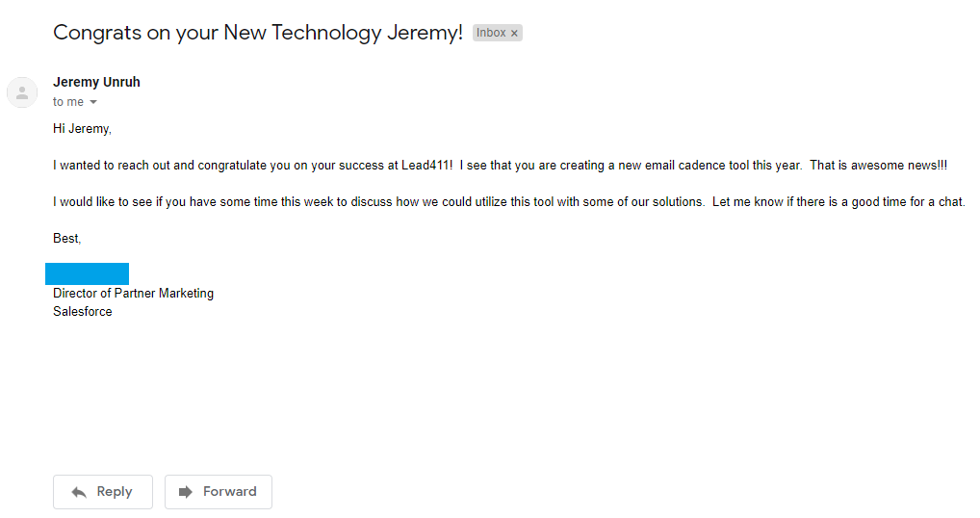Open sender name Jeremy Unruh

click(96, 82)
